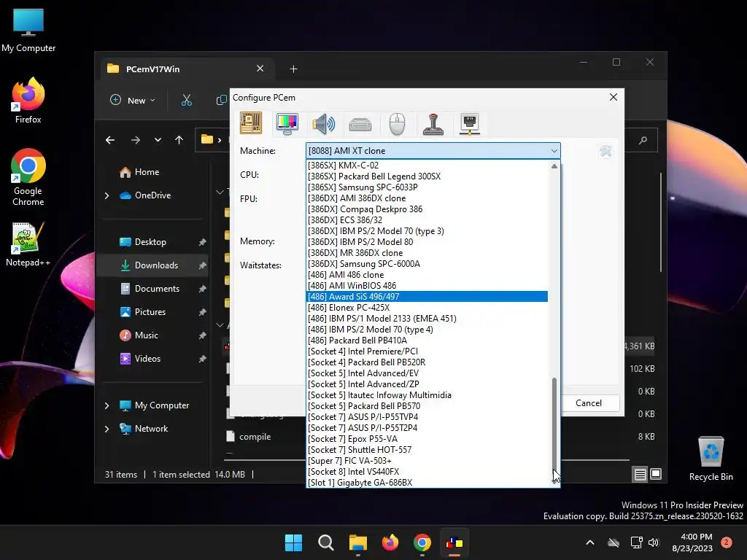The width and height of the screenshot is (747, 560).
Task: Open Downloads in Explorer sidebar
Action: click(x=152, y=265)
